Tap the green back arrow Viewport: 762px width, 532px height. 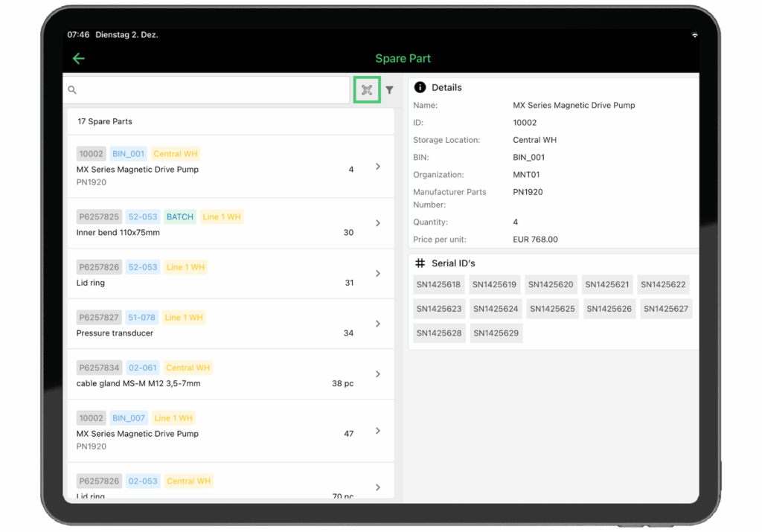click(x=79, y=58)
